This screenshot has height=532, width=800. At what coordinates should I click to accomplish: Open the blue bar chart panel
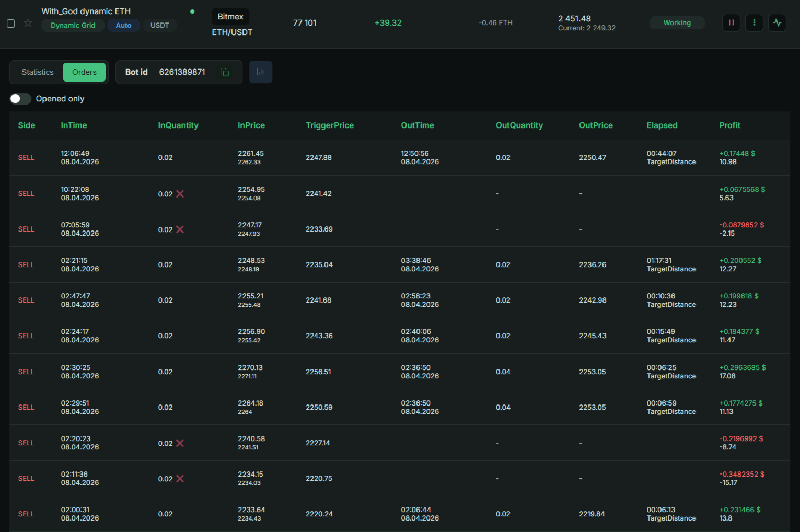coord(261,72)
